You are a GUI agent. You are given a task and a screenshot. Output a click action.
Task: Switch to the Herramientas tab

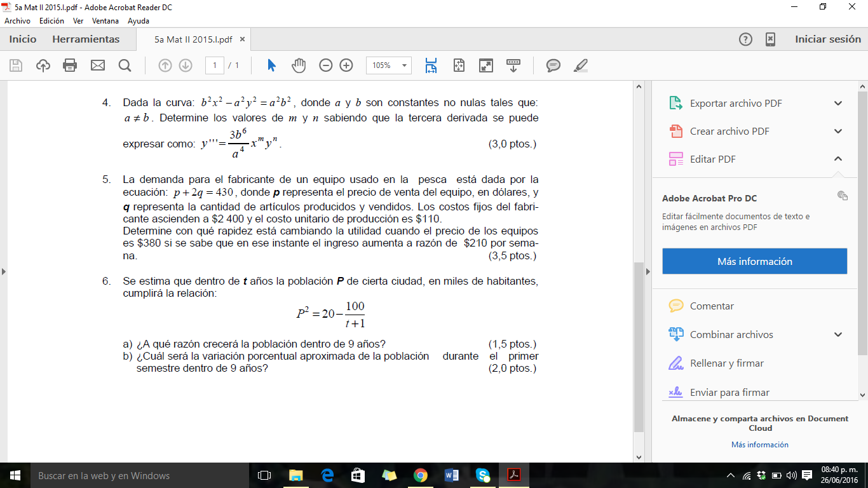pos(86,39)
